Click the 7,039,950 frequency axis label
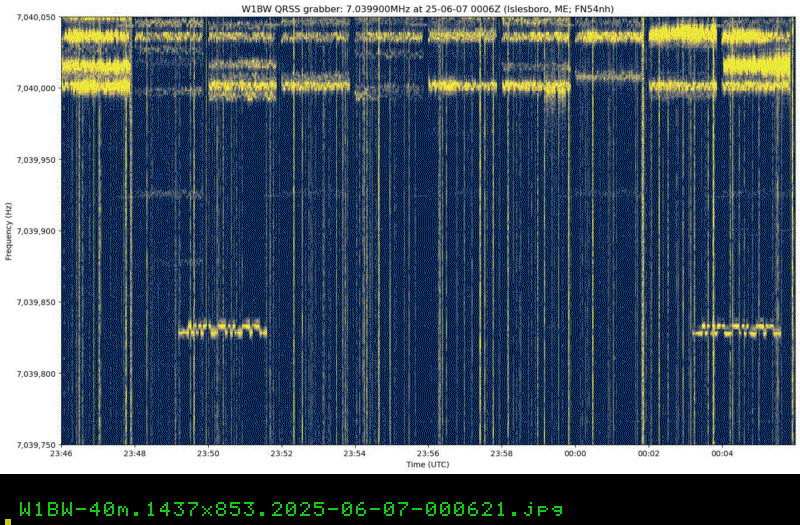 coord(36,160)
